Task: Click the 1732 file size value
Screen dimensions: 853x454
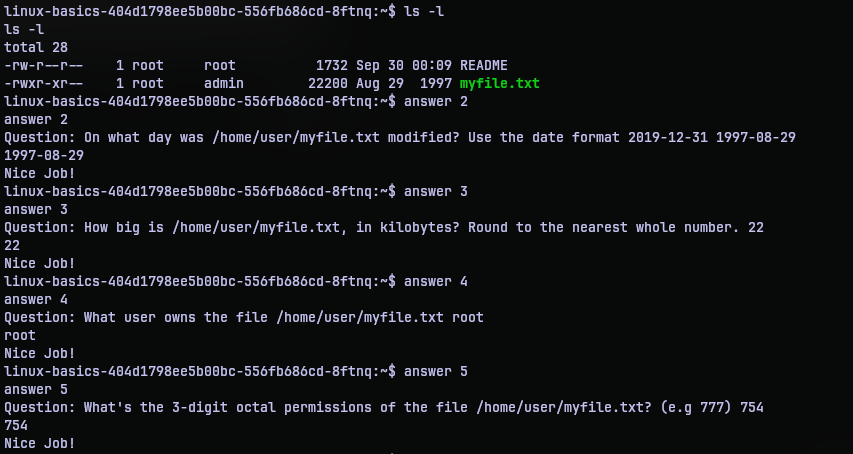Action: tap(332, 65)
